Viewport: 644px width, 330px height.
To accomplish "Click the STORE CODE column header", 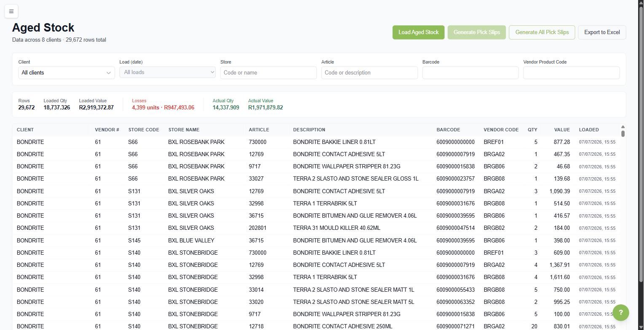I will pos(144,130).
